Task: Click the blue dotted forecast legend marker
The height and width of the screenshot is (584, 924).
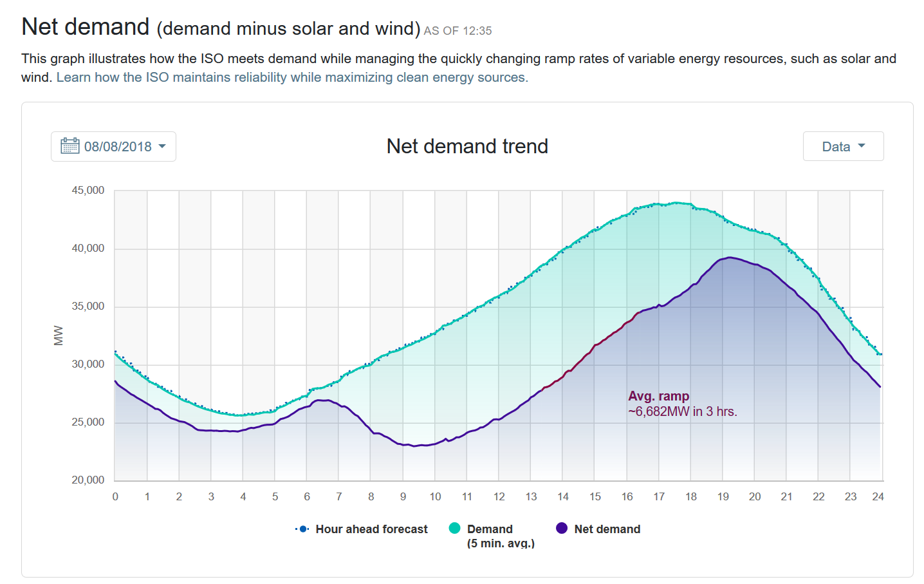Action: (x=302, y=529)
